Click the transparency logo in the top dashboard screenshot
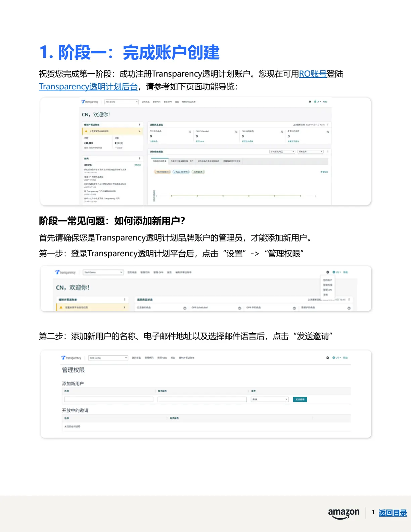 90,102
